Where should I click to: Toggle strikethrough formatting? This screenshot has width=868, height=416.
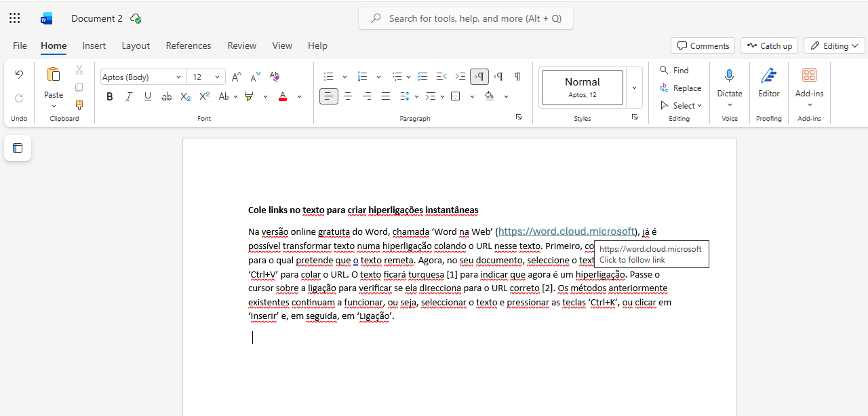coord(166,96)
